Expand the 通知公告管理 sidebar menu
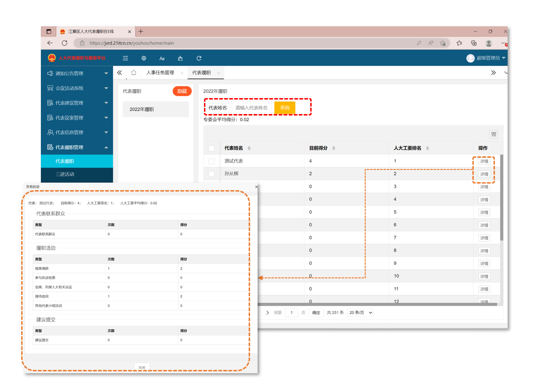This screenshot has width=533, height=392. coord(77,73)
